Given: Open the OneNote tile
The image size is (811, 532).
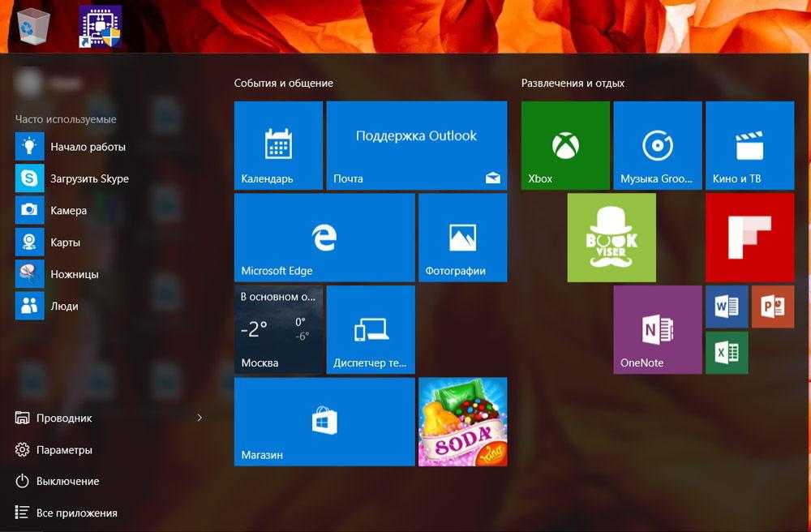Looking at the screenshot, I should point(657,329).
